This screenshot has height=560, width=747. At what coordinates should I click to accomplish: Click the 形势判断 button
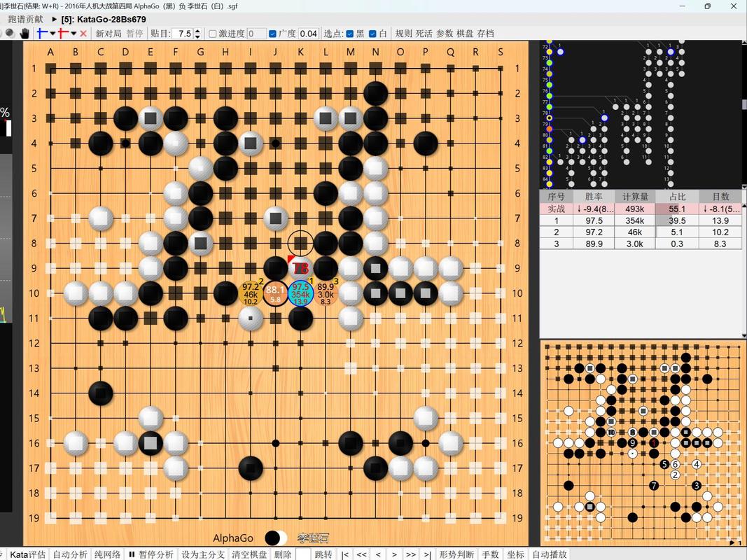pos(456,555)
